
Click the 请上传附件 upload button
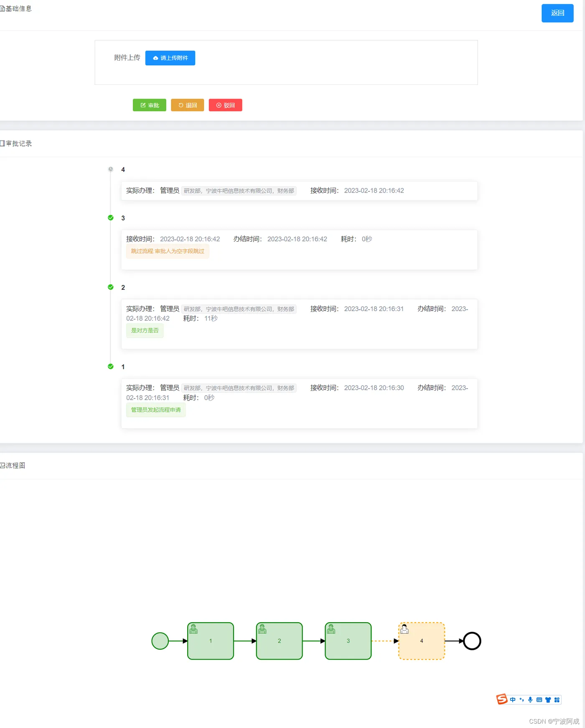click(170, 58)
